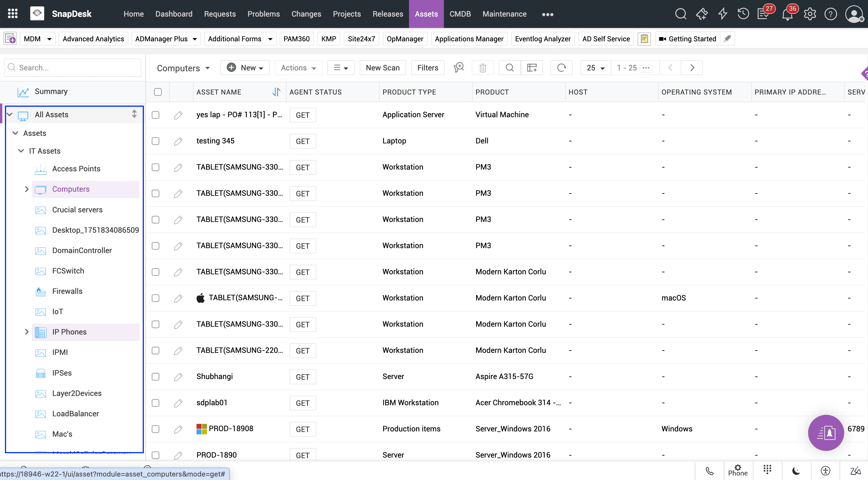
Task: Open the admin settings gear icon
Action: pyautogui.click(x=810, y=14)
